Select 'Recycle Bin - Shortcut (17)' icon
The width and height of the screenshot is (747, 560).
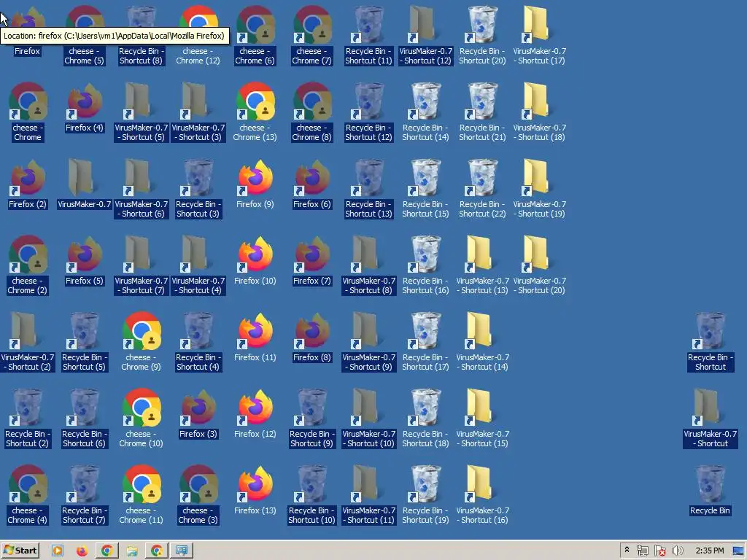click(x=425, y=342)
